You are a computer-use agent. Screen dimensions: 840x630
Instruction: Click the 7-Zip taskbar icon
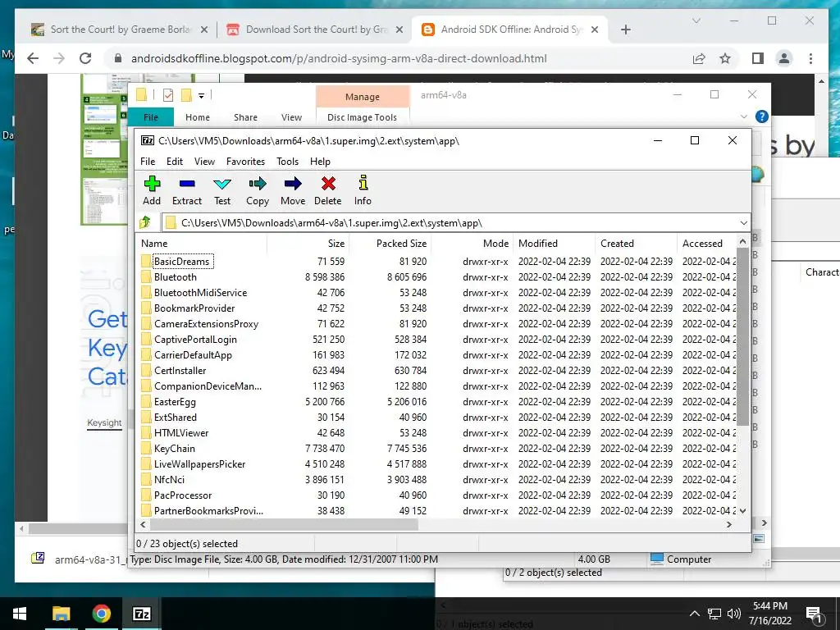pos(141,614)
